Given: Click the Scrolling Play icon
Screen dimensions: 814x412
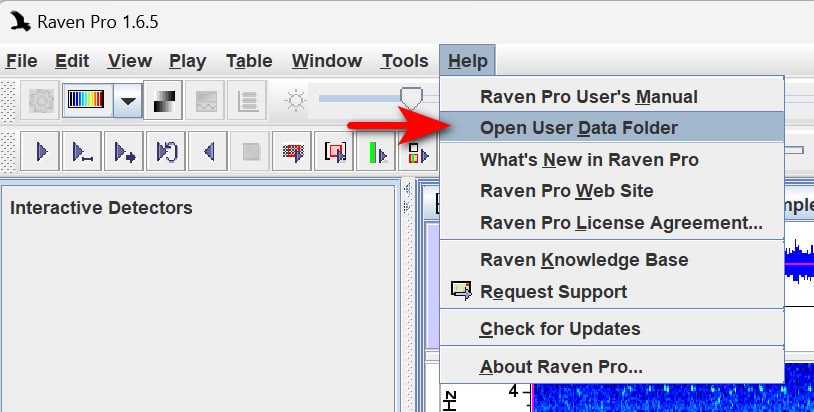Looking at the screenshot, I should coord(124,152).
